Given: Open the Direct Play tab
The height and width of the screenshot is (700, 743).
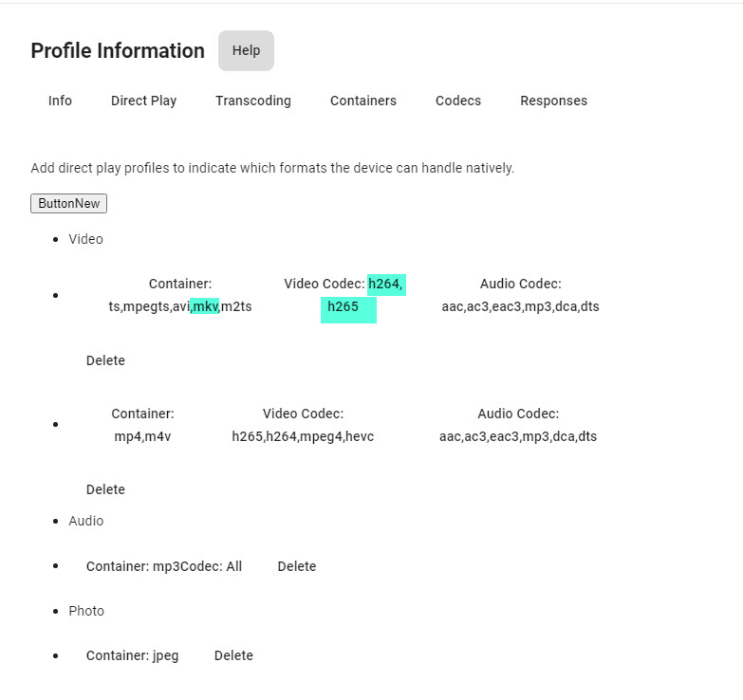Looking at the screenshot, I should coord(143,101).
